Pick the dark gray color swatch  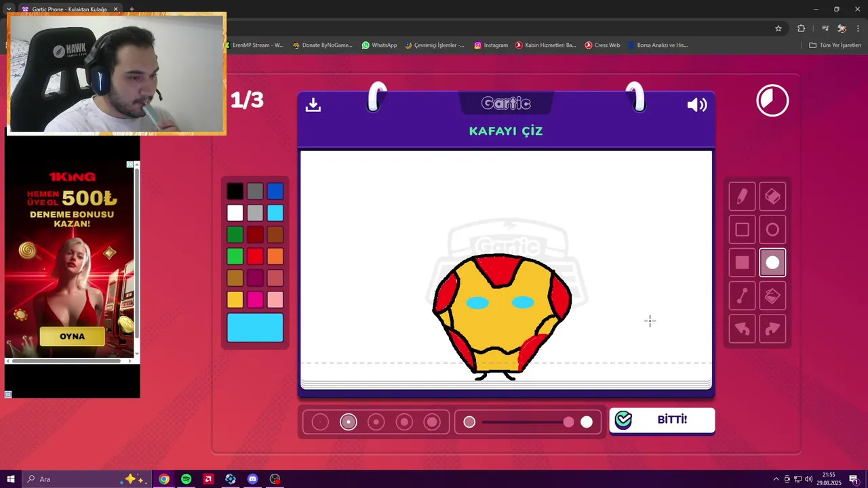pos(255,191)
